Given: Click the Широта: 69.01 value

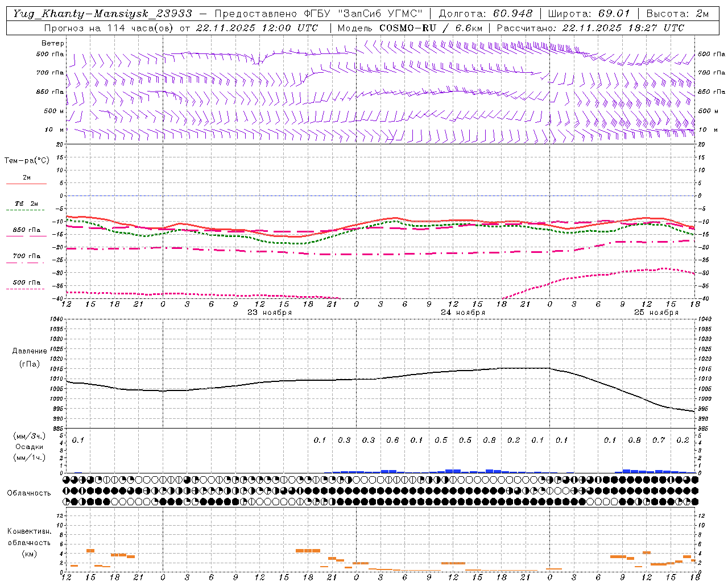Looking at the screenshot, I should pos(589,14).
